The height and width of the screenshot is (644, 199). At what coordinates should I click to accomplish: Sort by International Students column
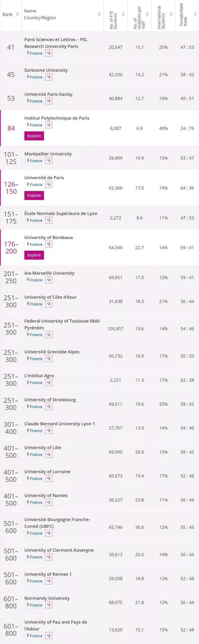coord(171,14)
